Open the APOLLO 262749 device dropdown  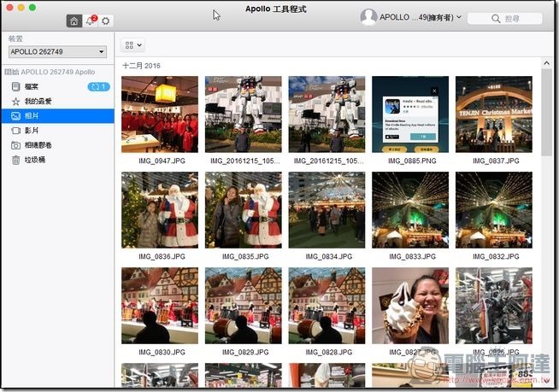[57, 52]
